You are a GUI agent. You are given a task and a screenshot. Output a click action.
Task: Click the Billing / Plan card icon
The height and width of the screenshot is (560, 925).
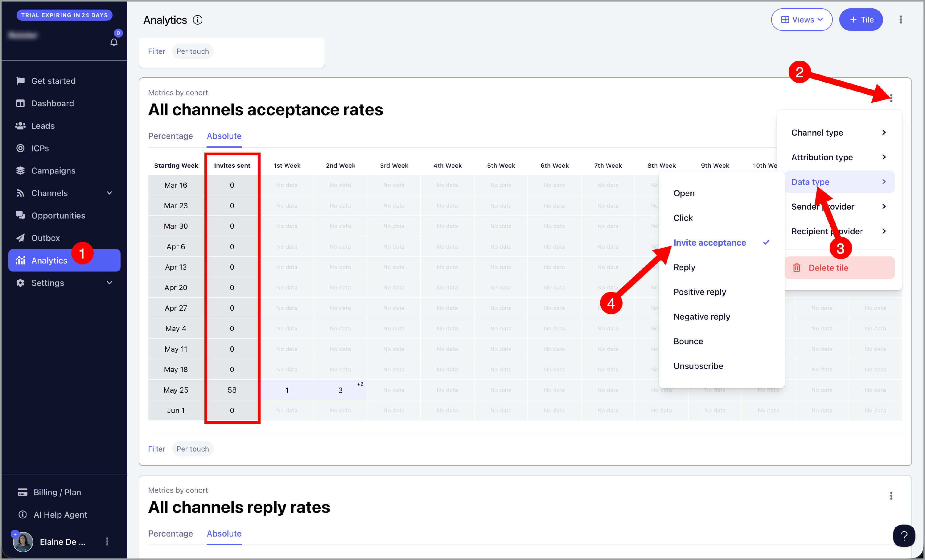point(23,492)
